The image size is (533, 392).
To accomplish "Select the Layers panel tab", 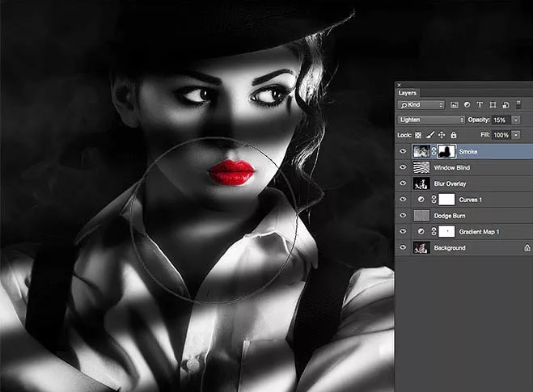I will (408, 93).
